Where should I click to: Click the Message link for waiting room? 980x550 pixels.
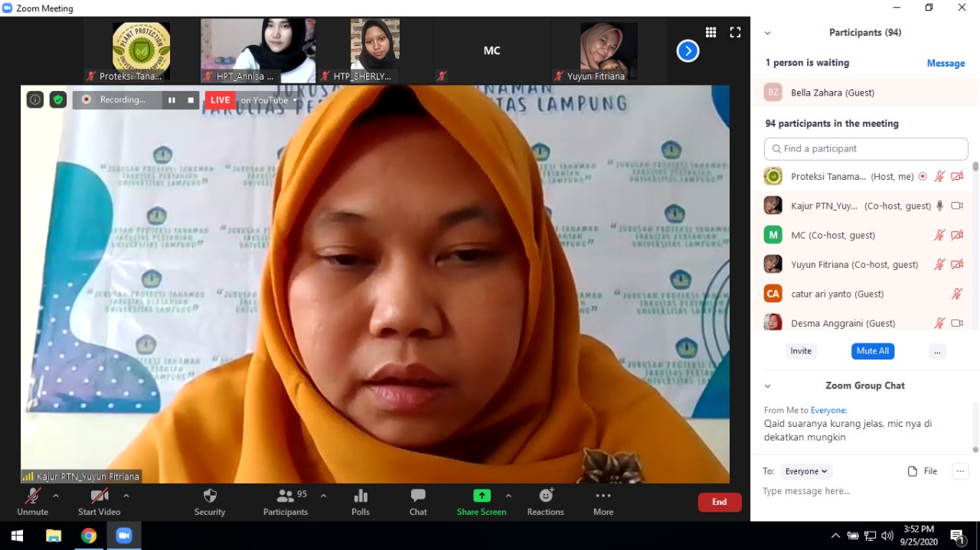click(x=946, y=63)
